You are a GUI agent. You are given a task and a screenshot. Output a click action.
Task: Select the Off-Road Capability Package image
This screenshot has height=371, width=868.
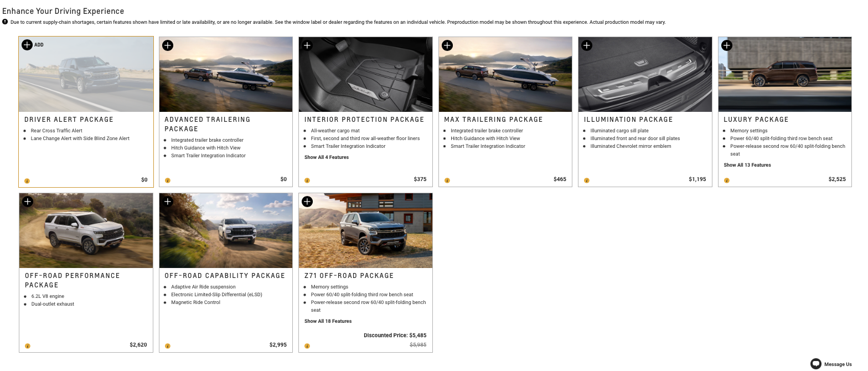pos(226,230)
